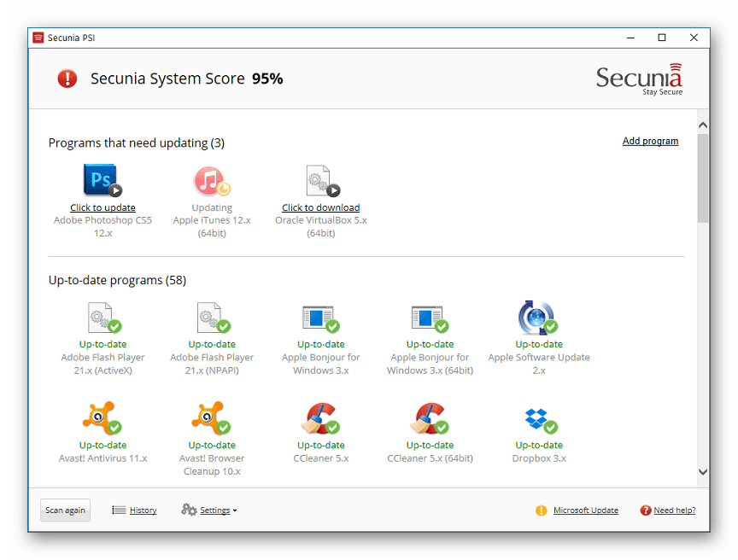
Task: Click the Oracle VirtualBox program icon
Action: [x=320, y=180]
